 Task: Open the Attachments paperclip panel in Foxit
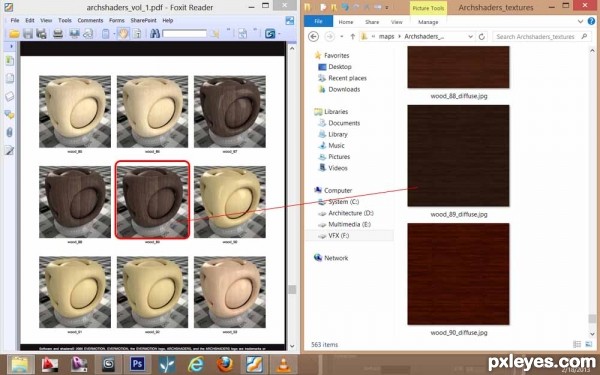click(x=10, y=132)
